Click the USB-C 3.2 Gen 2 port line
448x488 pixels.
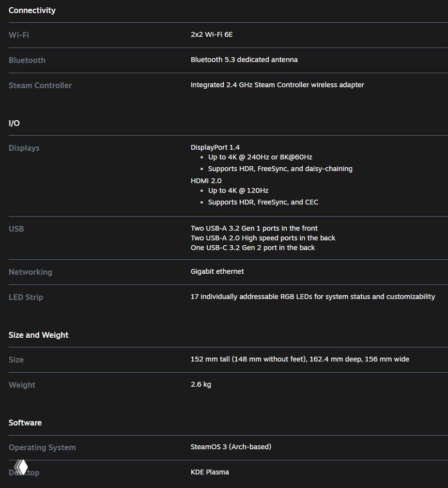point(253,248)
